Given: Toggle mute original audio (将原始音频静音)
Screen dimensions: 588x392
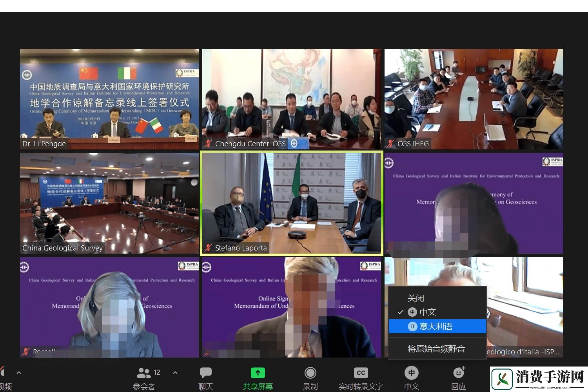Looking at the screenshot, I should [x=436, y=348].
